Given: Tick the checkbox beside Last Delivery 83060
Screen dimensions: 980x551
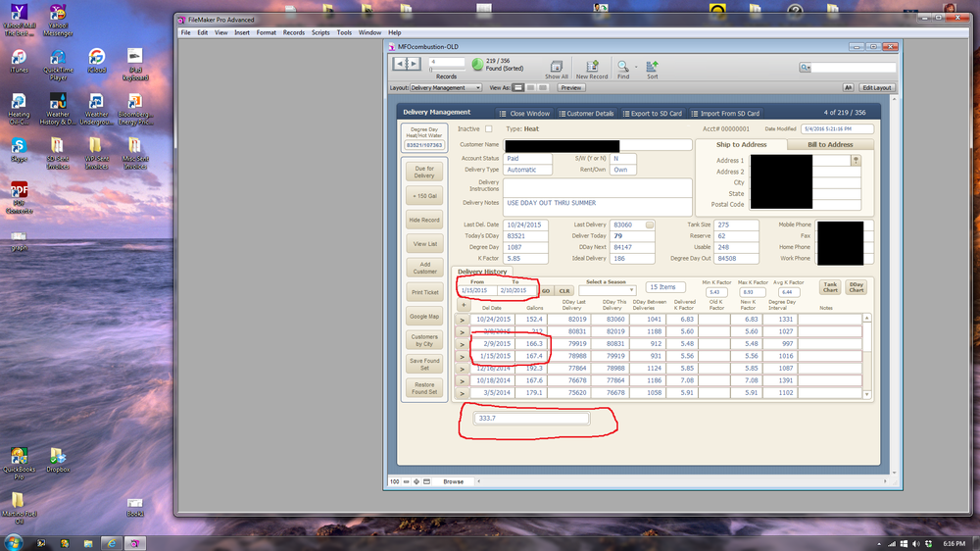Looking at the screenshot, I should pos(649,225).
